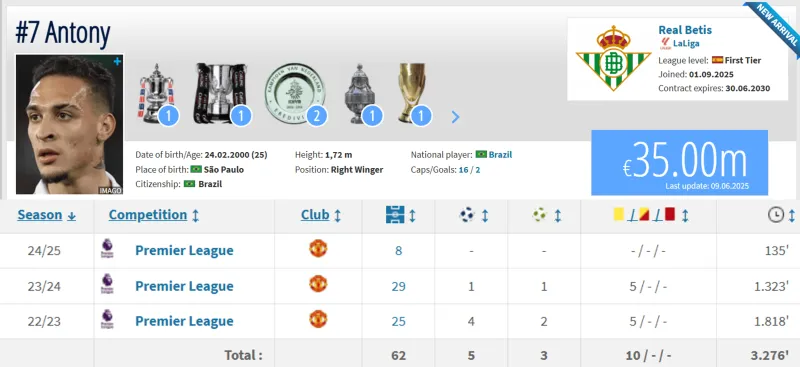Viewport: 800px width, 367px height.
Task: Click the 35.00m market value box
Action: [680, 162]
